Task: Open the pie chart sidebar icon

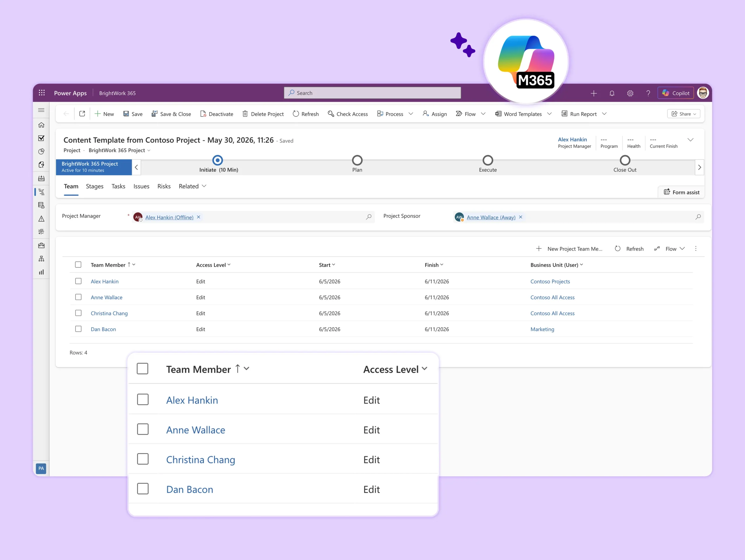Action: 41,152
